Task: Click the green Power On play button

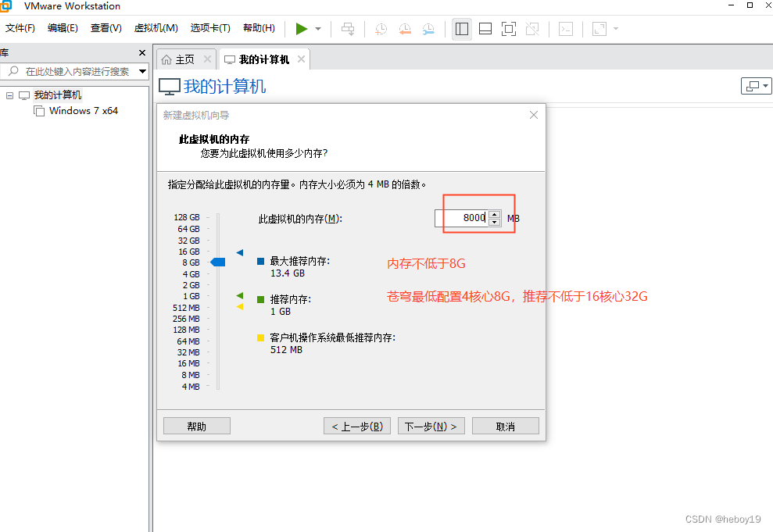Action: 301,29
